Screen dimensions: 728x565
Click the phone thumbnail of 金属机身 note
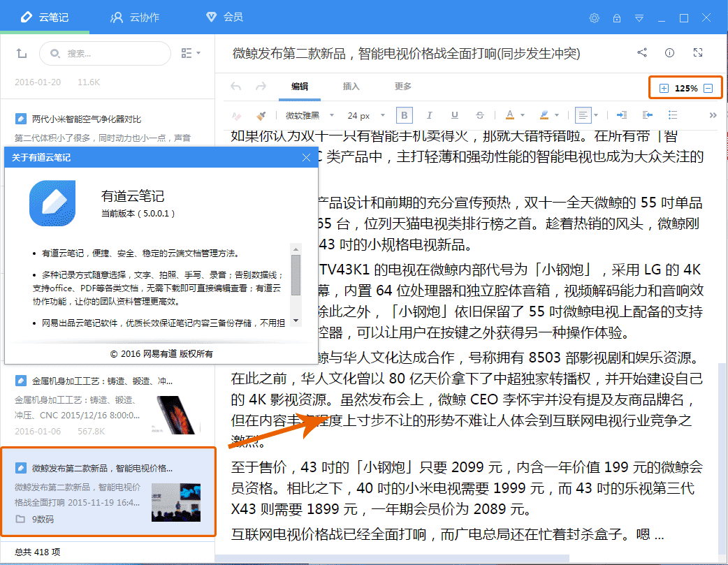click(176, 415)
